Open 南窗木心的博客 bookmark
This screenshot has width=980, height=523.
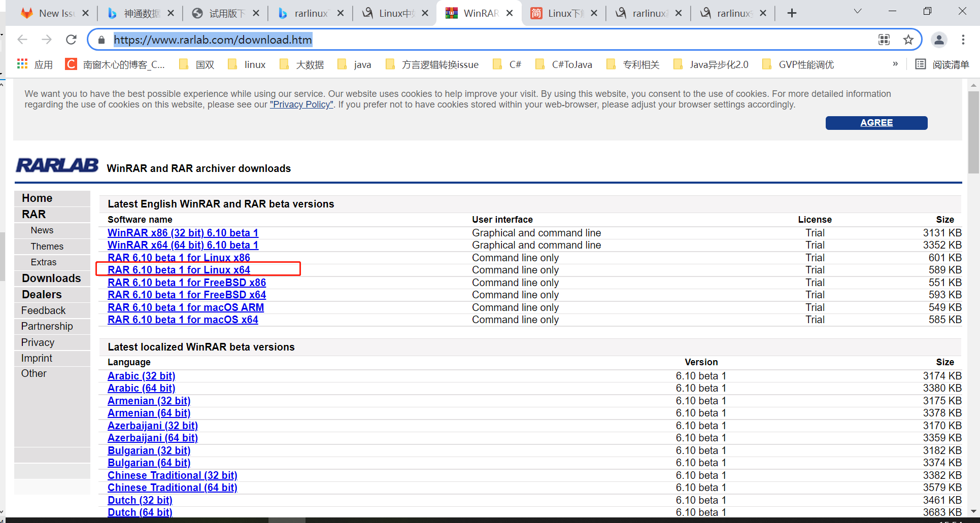(115, 64)
